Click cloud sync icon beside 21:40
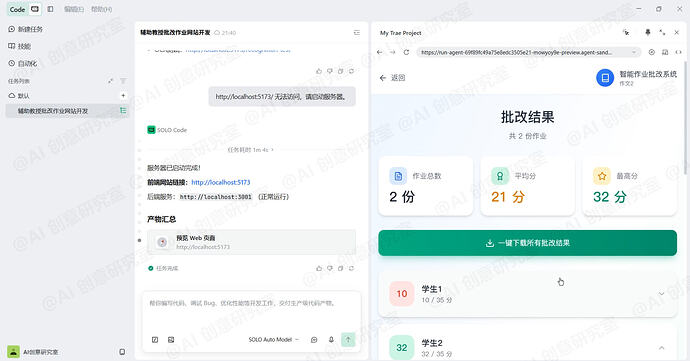Screen dimensions: 690x361 point(217,33)
